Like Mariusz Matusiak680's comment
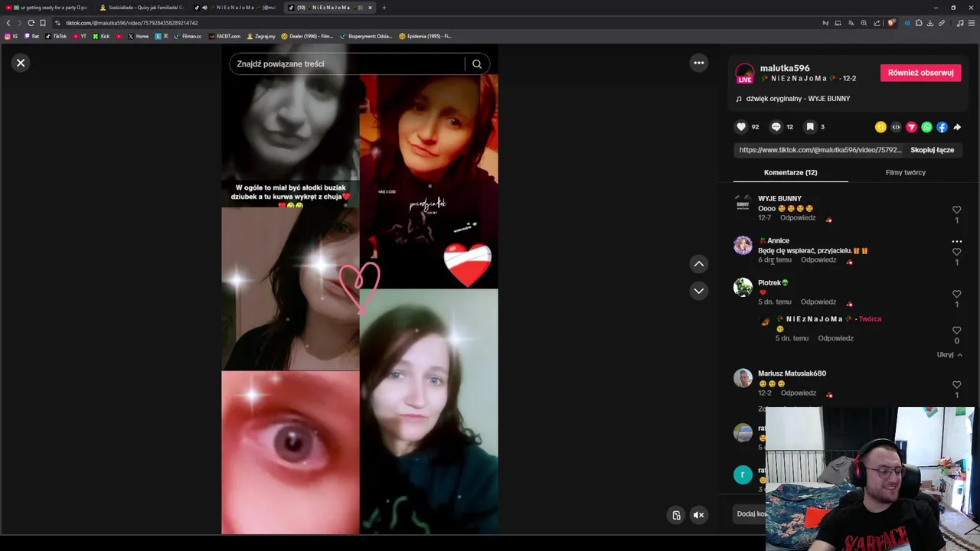 tap(956, 385)
